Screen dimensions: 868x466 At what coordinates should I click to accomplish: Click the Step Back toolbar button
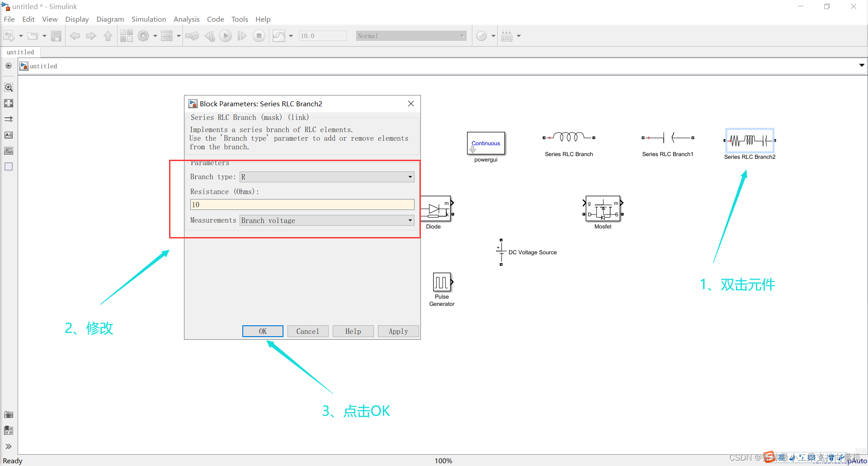tap(209, 36)
